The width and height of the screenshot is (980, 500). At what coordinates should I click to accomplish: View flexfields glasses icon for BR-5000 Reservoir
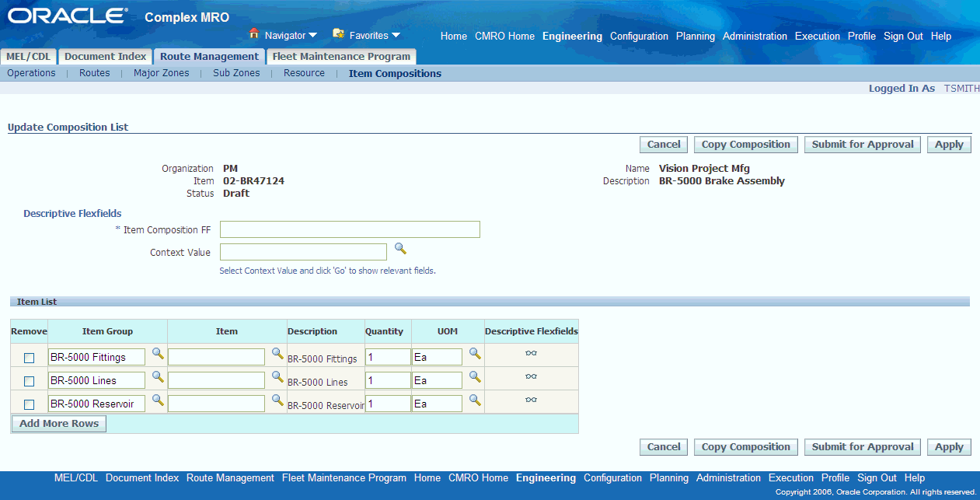(x=531, y=400)
